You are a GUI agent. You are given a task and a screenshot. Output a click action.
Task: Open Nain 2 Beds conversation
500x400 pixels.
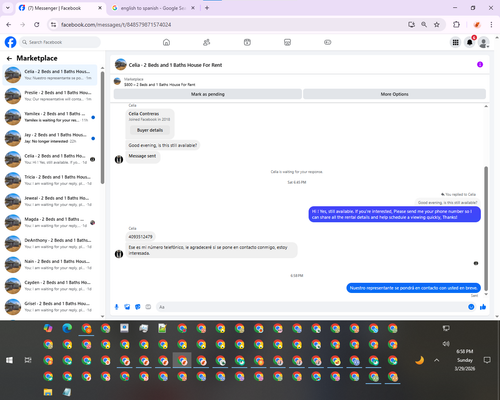pyautogui.click(x=50, y=265)
